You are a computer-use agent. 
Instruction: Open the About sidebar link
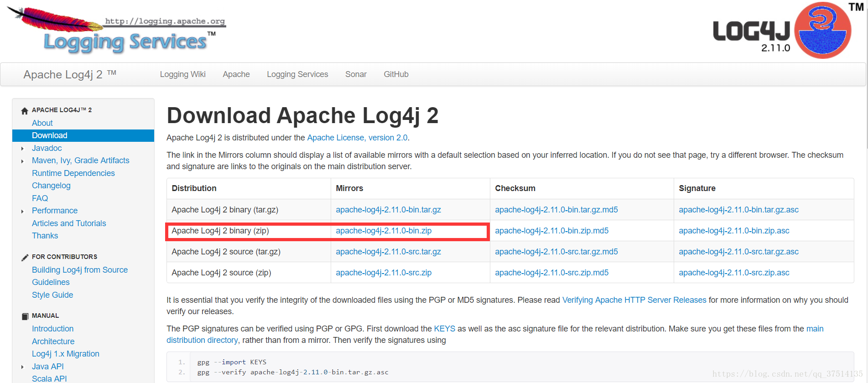(42, 123)
